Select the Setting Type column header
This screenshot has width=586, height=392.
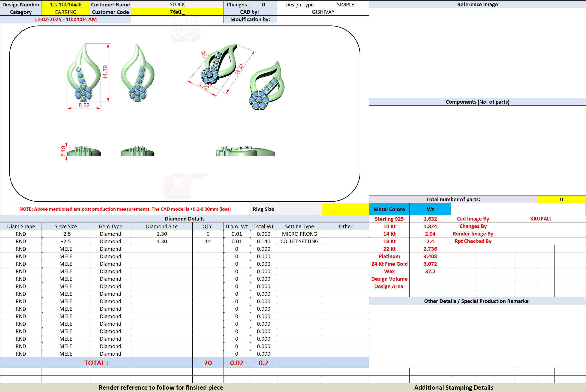point(299,226)
